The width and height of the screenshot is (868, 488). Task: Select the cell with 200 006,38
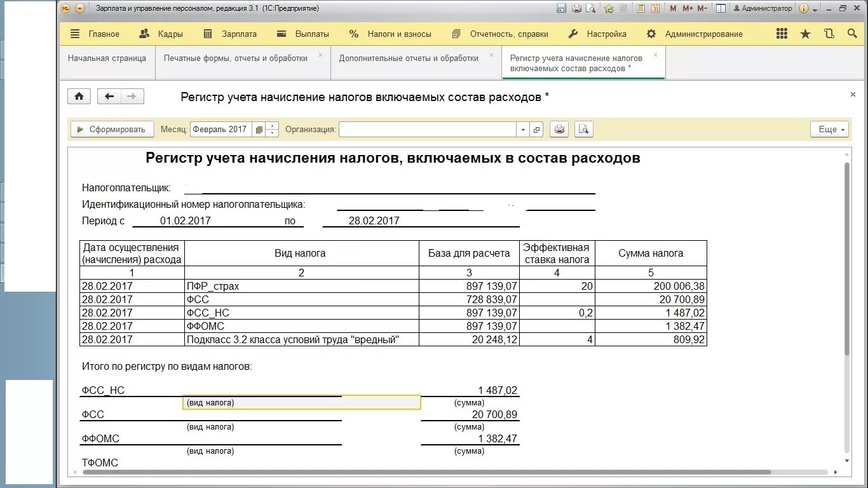(x=651, y=287)
